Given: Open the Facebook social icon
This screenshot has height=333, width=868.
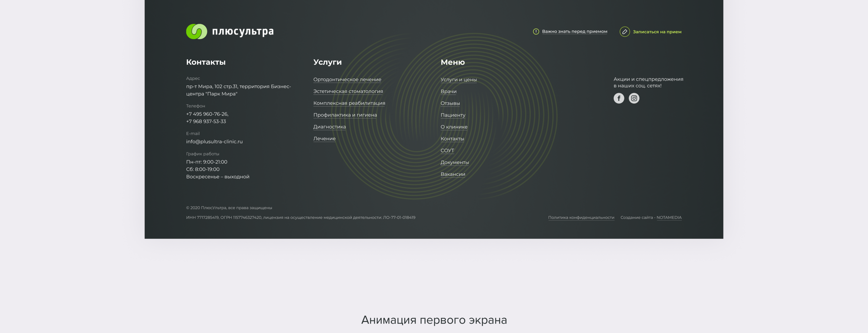Looking at the screenshot, I should tap(619, 98).
